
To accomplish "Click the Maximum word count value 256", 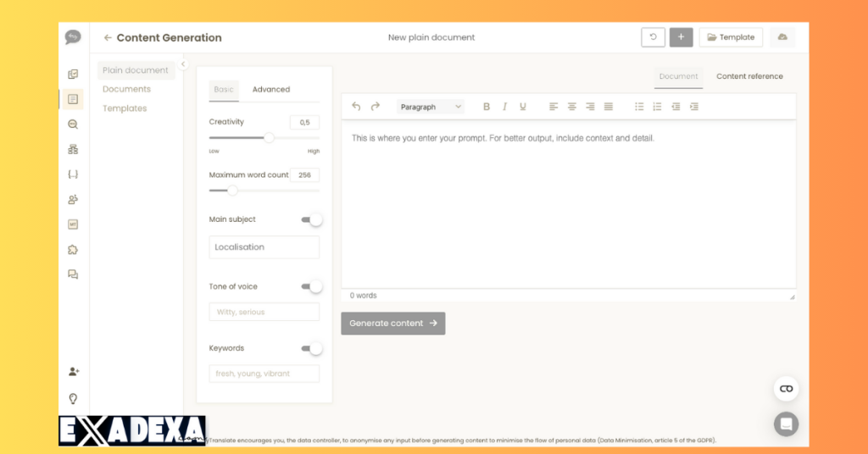I will [x=304, y=174].
